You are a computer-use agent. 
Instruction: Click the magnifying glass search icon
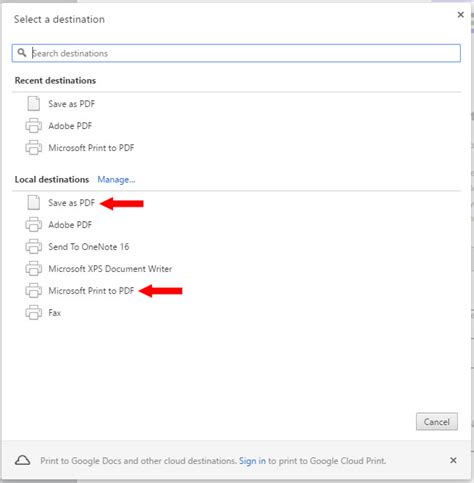(x=22, y=53)
